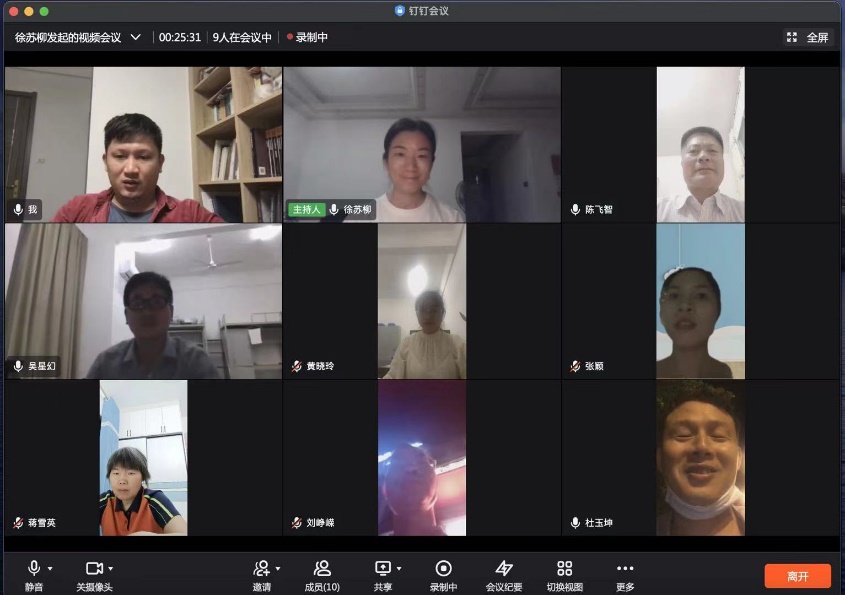Open the arrow next to 静音 microphone
This screenshot has width=845, height=595.
click(x=50, y=569)
